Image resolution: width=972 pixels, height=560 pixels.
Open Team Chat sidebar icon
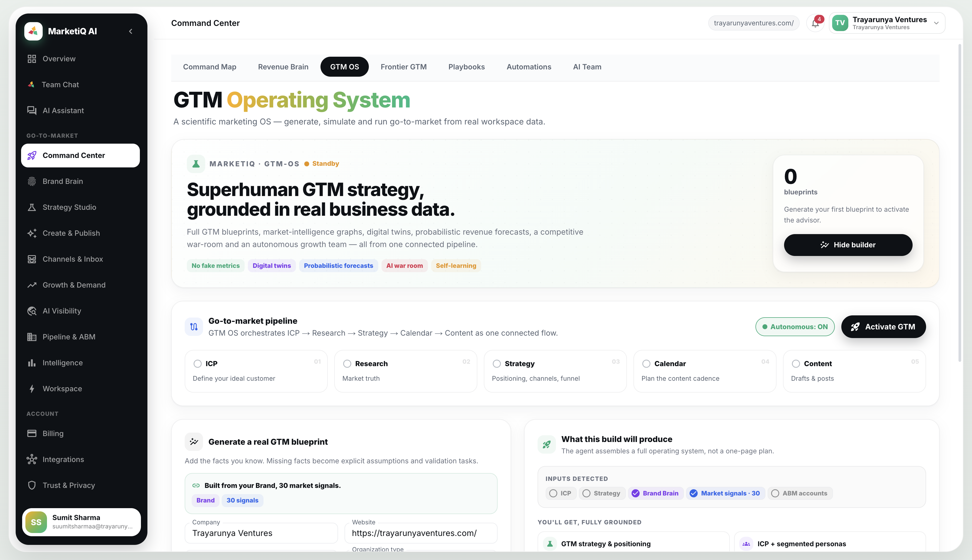[31, 85]
